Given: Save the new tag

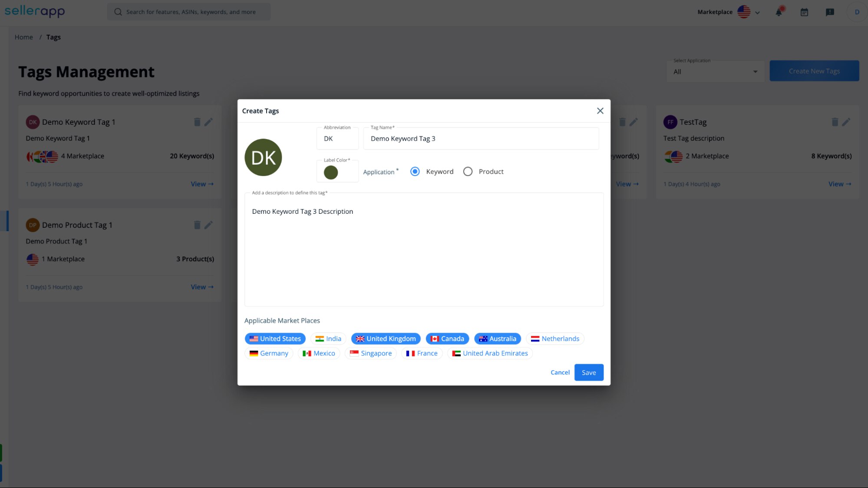Looking at the screenshot, I should (589, 372).
